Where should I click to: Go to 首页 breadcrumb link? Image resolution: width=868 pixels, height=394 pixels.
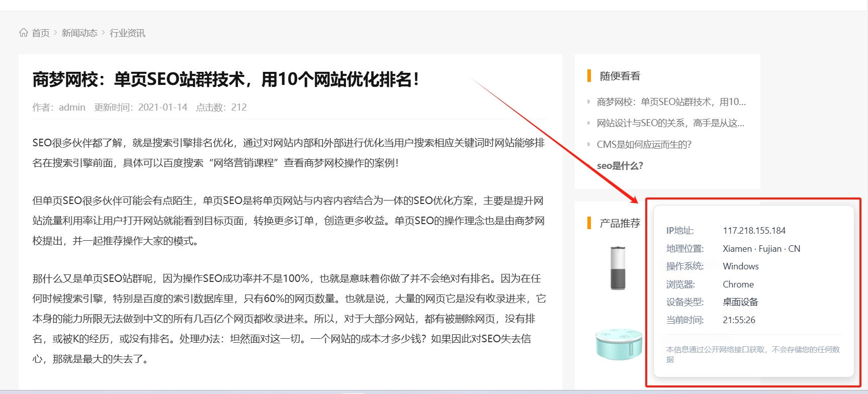click(41, 33)
